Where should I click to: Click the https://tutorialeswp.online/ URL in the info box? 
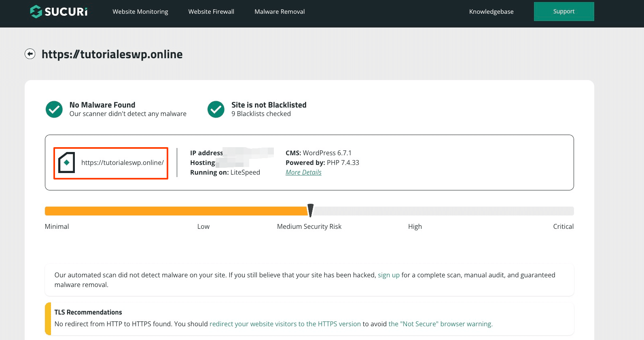coord(122,163)
